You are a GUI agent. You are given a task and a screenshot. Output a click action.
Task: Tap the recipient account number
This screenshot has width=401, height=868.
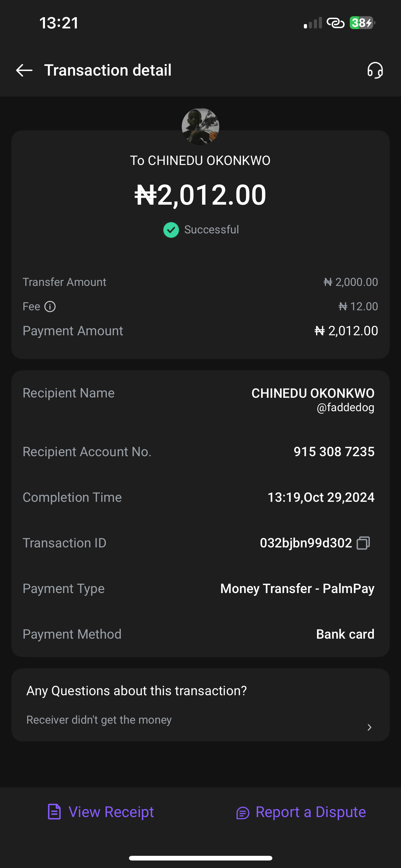334,451
